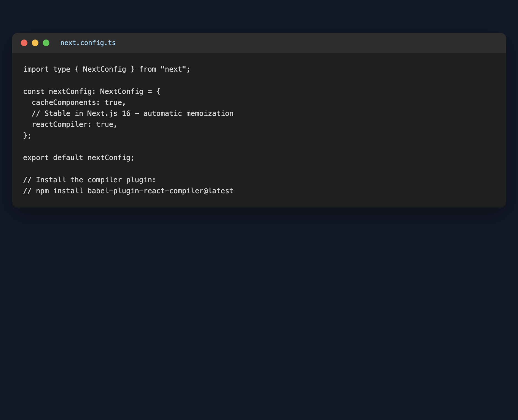Screen dimensions: 518x420
Task: Click the 'export default nextConfig;' line
Action: (79, 158)
